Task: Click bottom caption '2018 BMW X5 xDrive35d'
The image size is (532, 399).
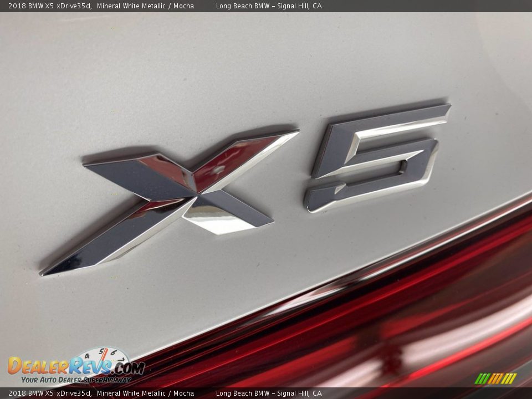Action: (49, 393)
